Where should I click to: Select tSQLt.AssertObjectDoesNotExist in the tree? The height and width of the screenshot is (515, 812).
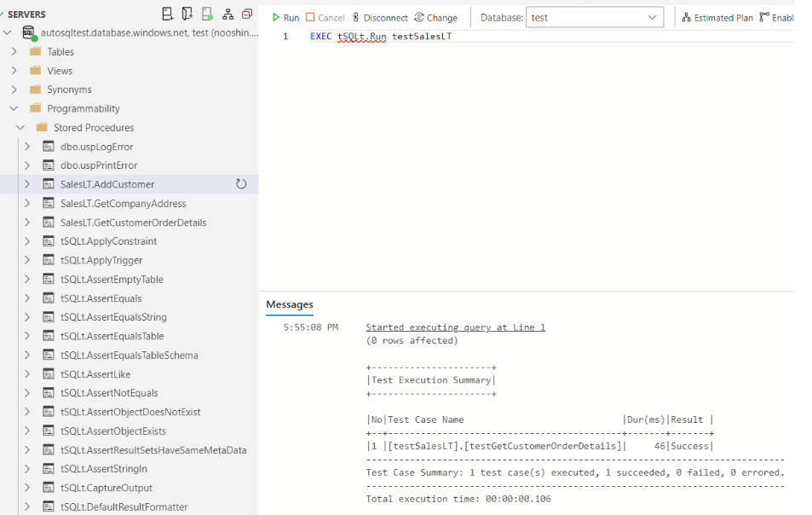[130, 412]
